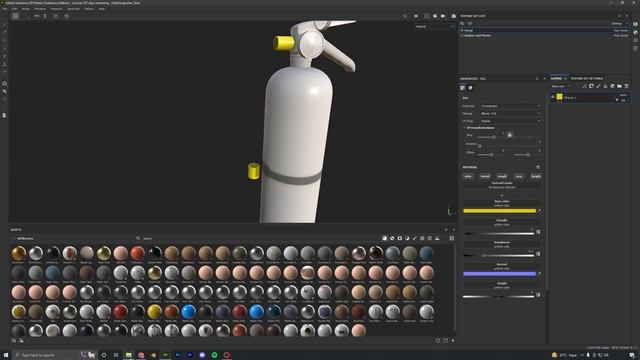640x360 pixels.
Task: Open the Window menu
Action: pyautogui.click(x=40, y=9)
